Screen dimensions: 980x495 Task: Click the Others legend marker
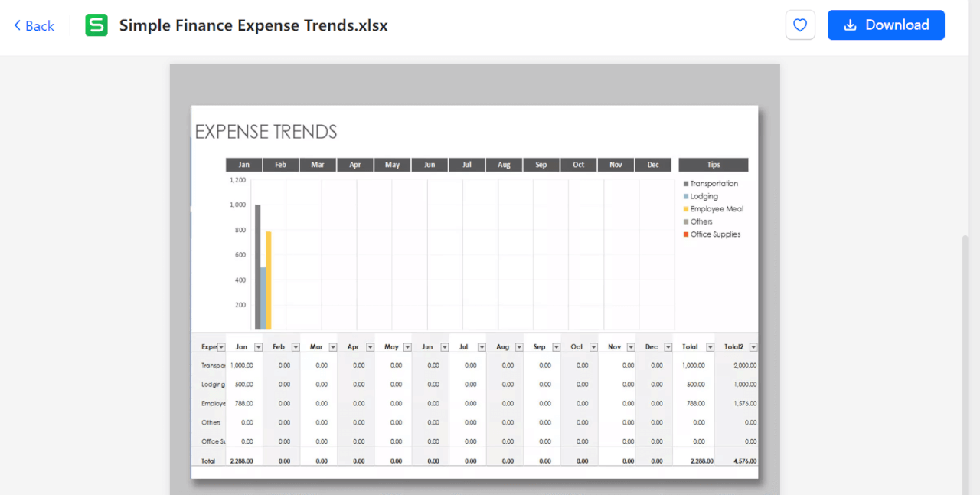[686, 222]
